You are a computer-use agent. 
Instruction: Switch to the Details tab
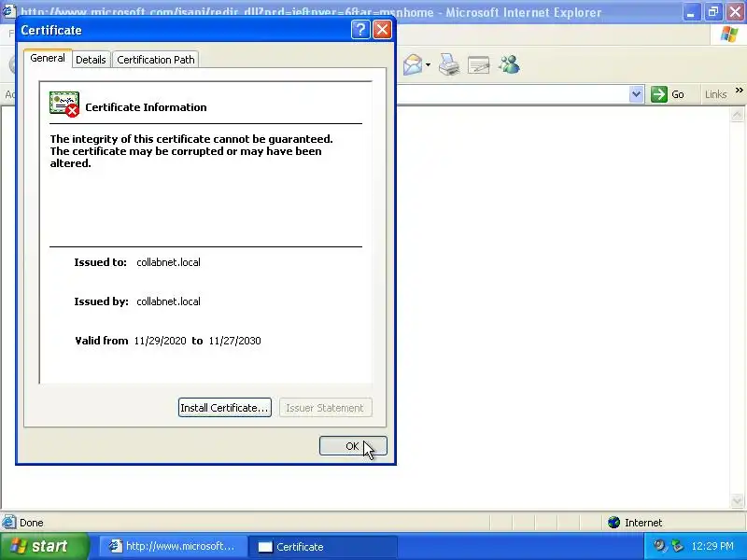point(91,60)
